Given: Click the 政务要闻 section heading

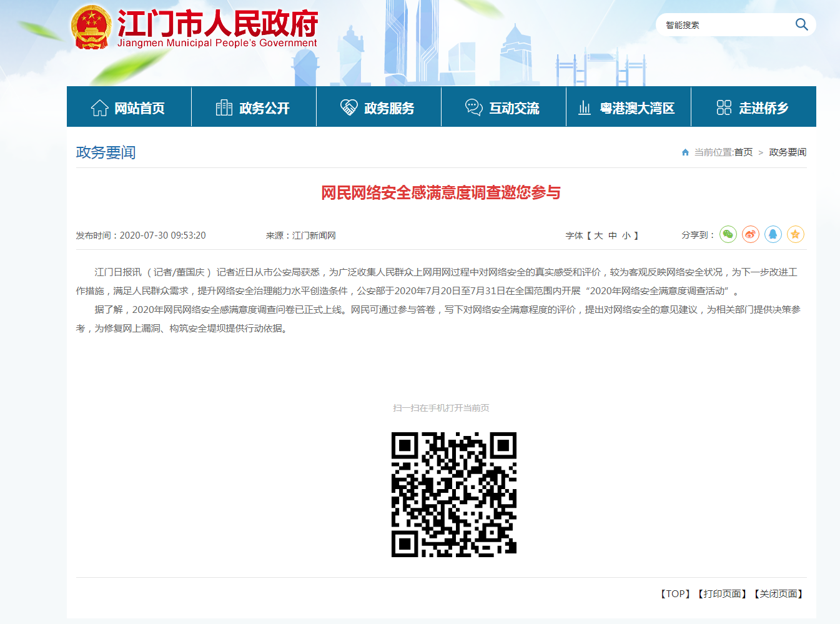Looking at the screenshot, I should pyautogui.click(x=106, y=152).
